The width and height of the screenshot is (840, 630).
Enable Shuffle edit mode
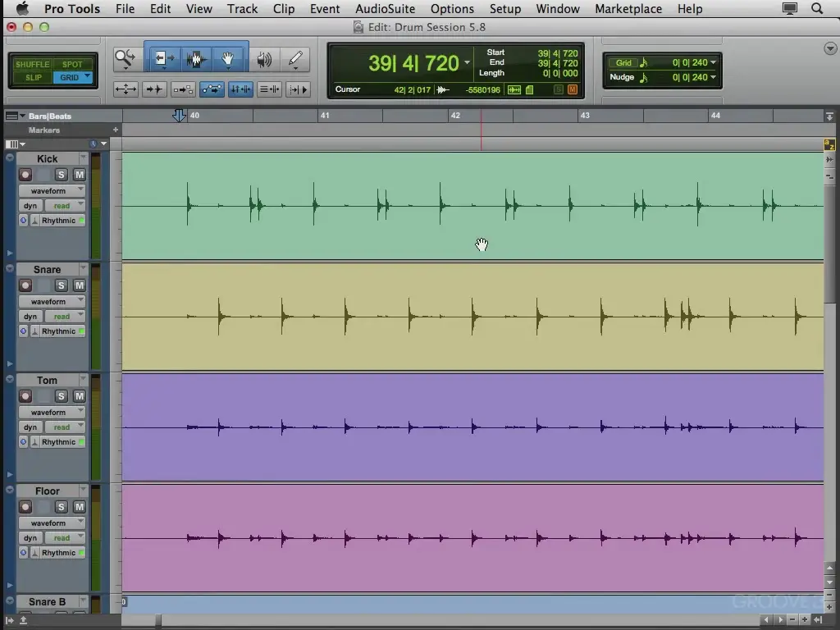point(32,64)
